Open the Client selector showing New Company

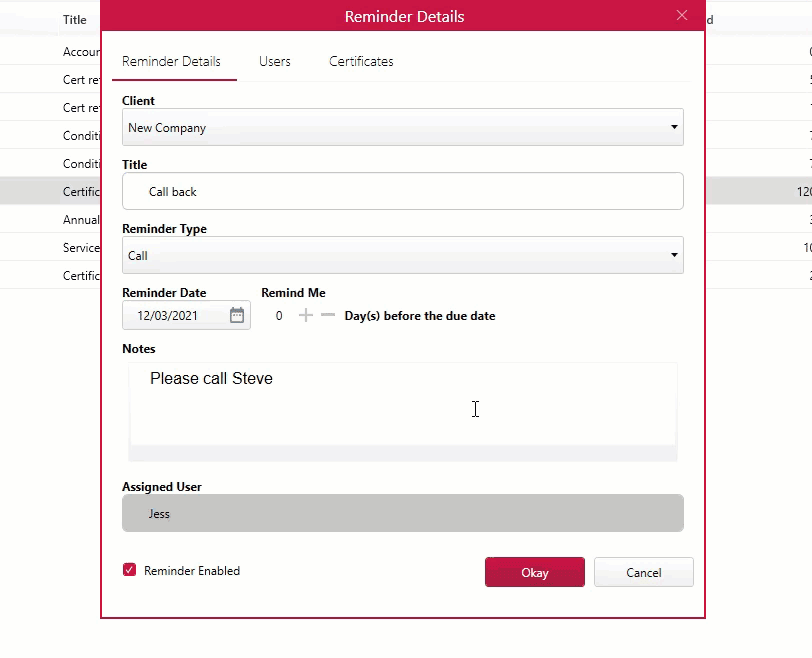(x=400, y=127)
